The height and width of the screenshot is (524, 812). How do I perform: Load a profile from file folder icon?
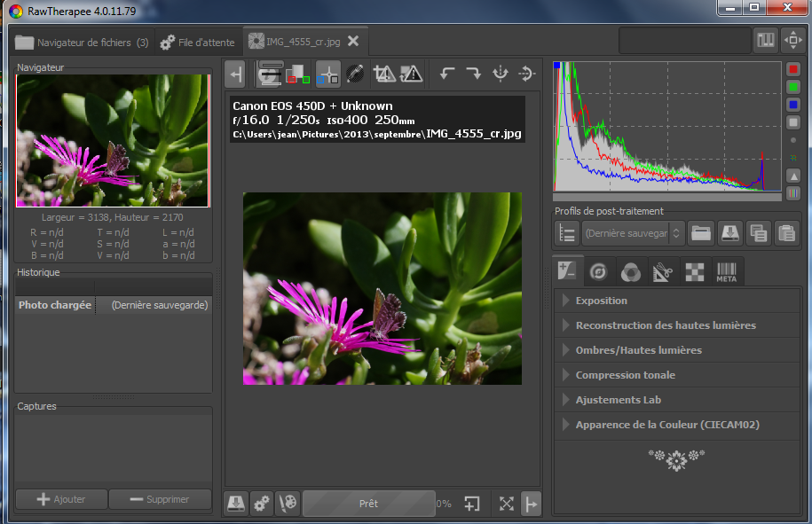coord(701,233)
